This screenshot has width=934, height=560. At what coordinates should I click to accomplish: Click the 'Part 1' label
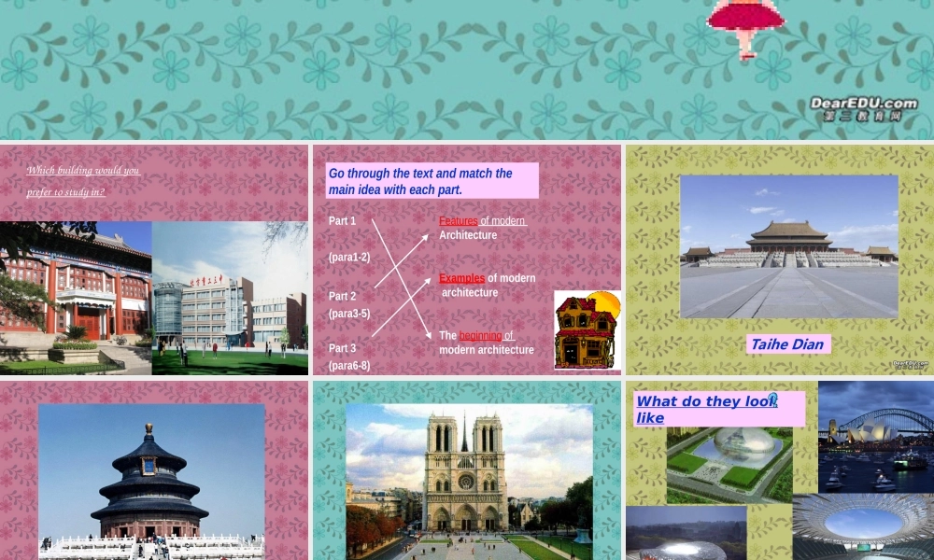[342, 221]
